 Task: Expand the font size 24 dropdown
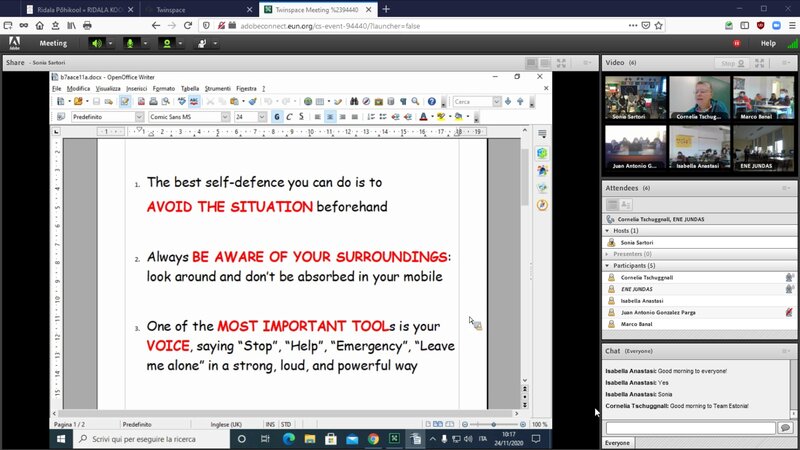pyautogui.click(x=263, y=117)
